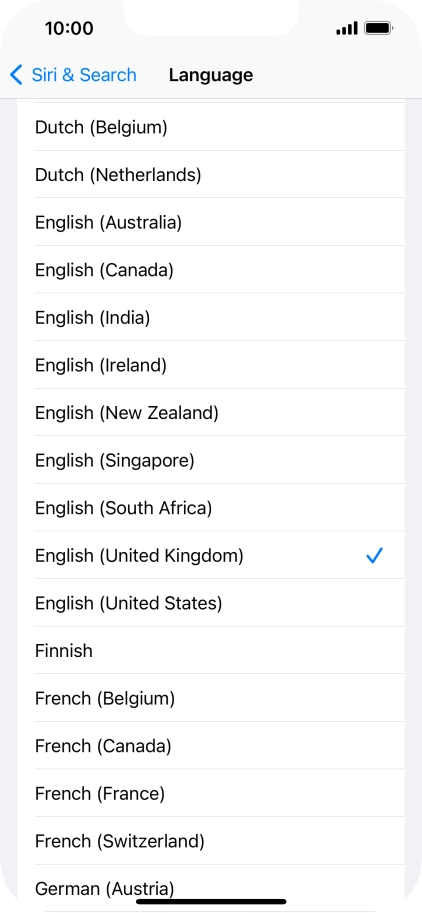The image size is (422, 913).
Task: Select English (United Kingdom) language
Action: coord(211,555)
